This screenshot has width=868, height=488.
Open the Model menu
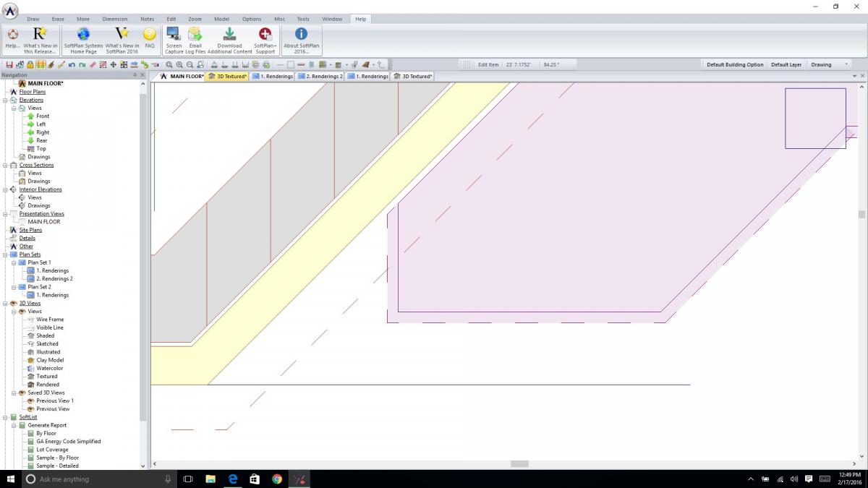(x=221, y=19)
